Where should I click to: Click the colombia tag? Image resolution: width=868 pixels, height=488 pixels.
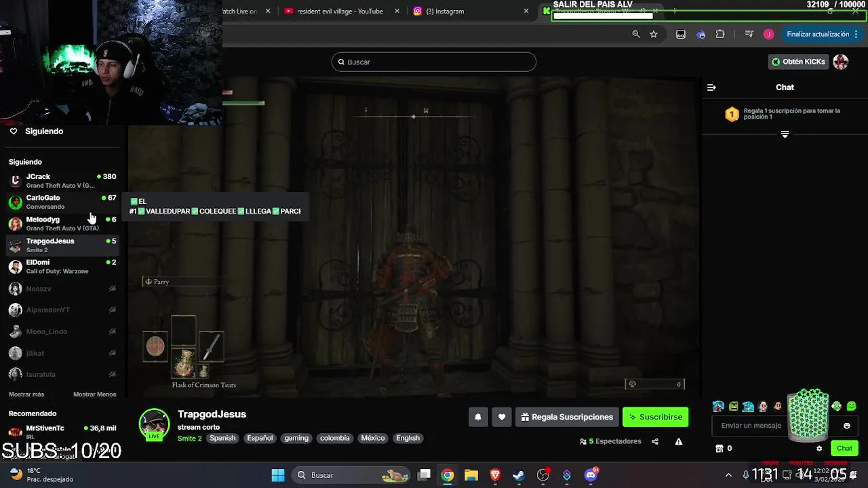(335, 439)
